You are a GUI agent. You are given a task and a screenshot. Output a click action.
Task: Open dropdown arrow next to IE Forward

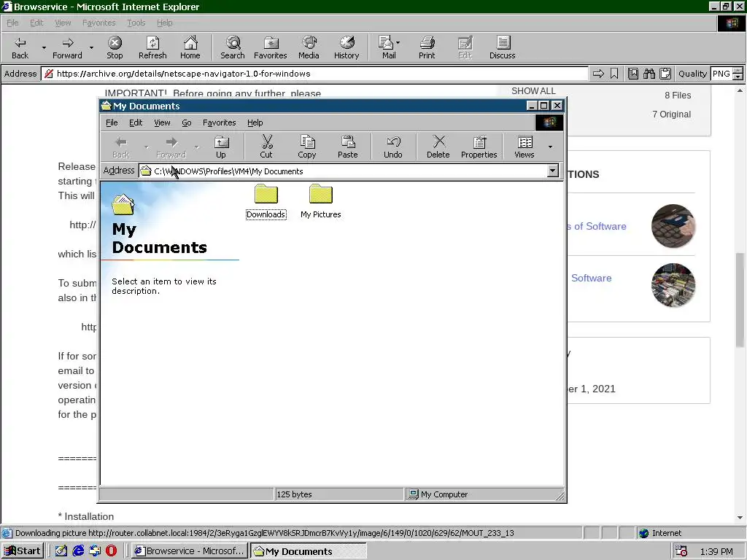click(91, 47)
